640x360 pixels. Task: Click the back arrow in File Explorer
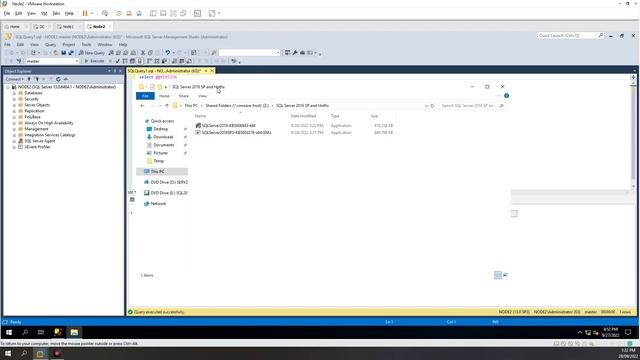pos(142,106)
